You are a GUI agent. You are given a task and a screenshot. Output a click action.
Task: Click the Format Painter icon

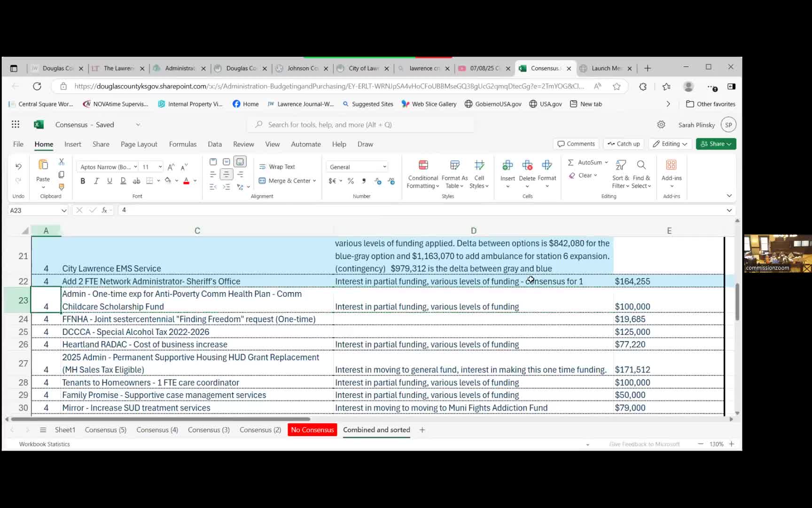pos(61,187)
